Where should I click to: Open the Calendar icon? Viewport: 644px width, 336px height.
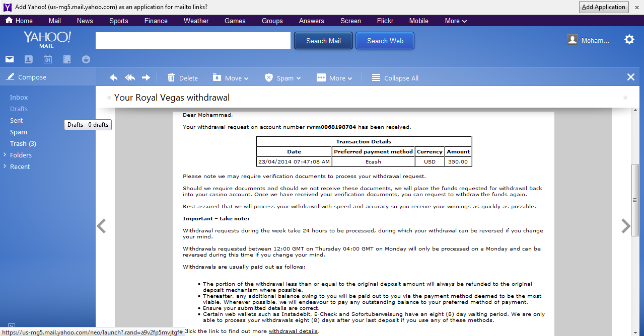click(47, 59)
